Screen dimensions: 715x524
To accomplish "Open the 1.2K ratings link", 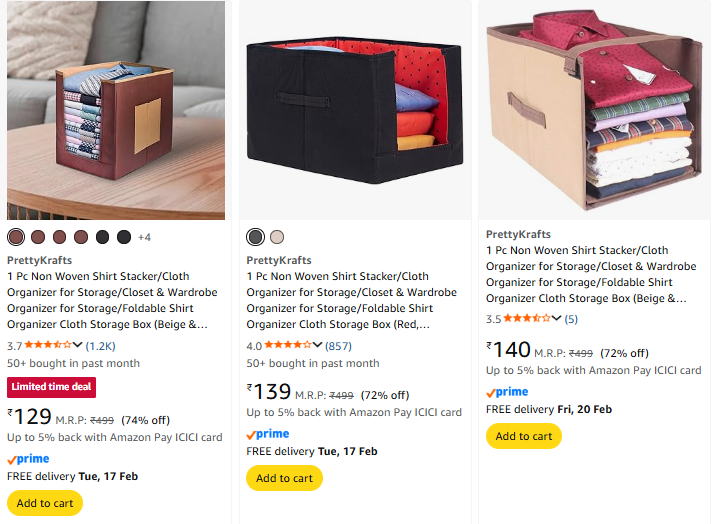I will point(100,345).
